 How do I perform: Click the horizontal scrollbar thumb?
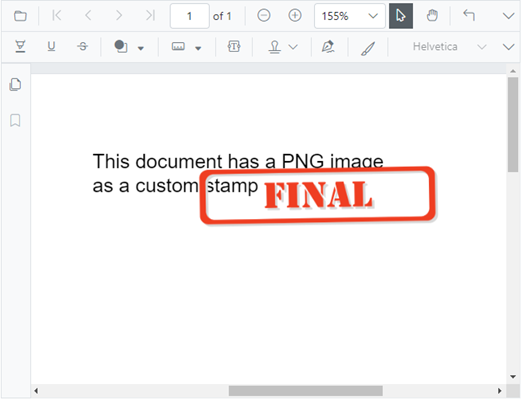(306, 391)
